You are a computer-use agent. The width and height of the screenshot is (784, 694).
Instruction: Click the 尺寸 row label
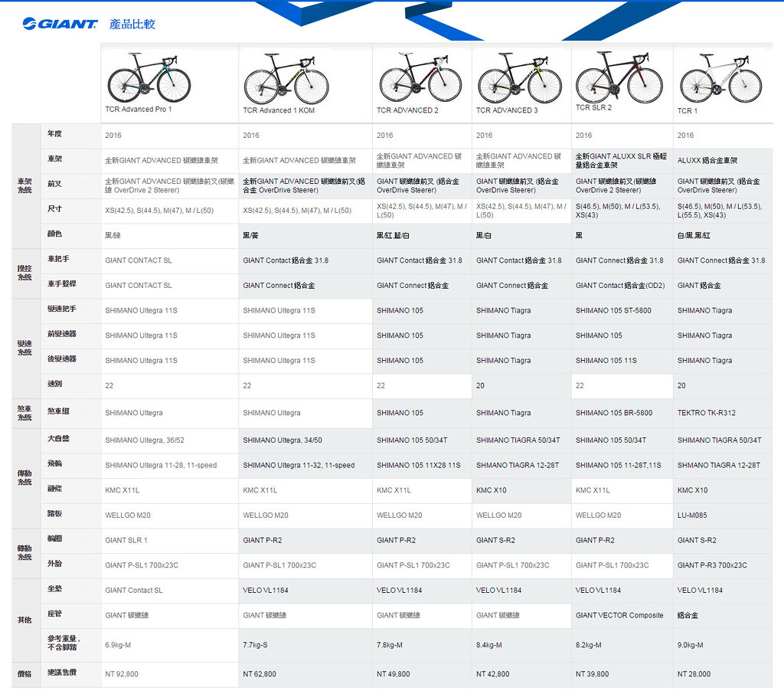pos(54,208)
